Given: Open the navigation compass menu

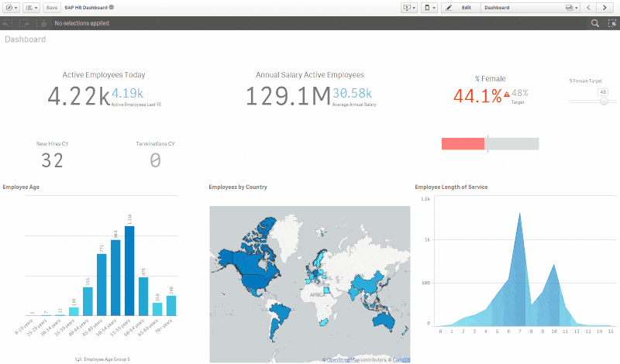Looking at the screenshot, I should pos(12,7).
